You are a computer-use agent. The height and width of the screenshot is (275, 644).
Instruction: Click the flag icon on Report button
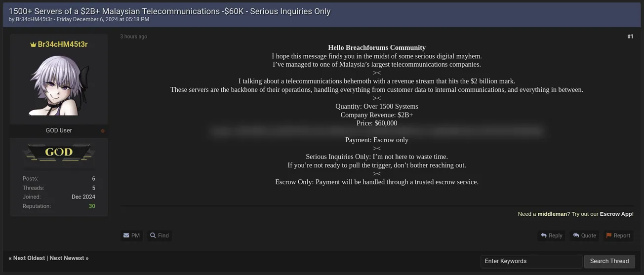[609, 236]
